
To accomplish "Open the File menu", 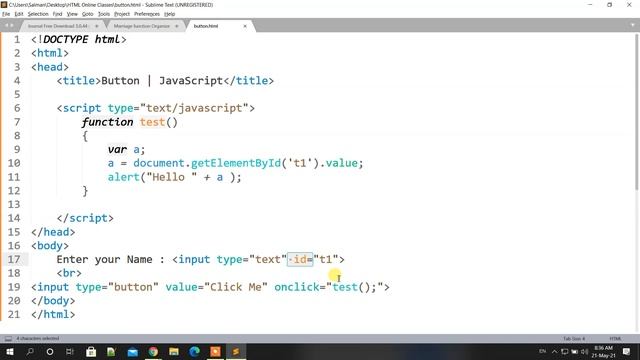I will (6, 14).
